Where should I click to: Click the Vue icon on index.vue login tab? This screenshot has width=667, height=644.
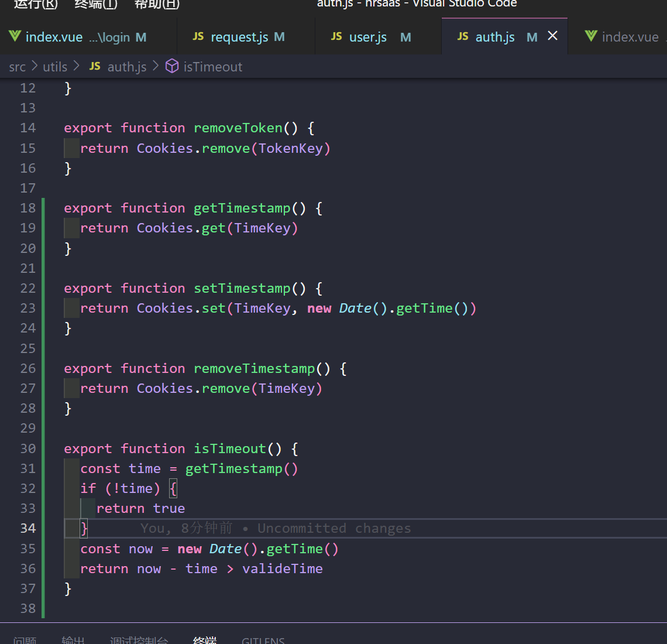[15, 36]
